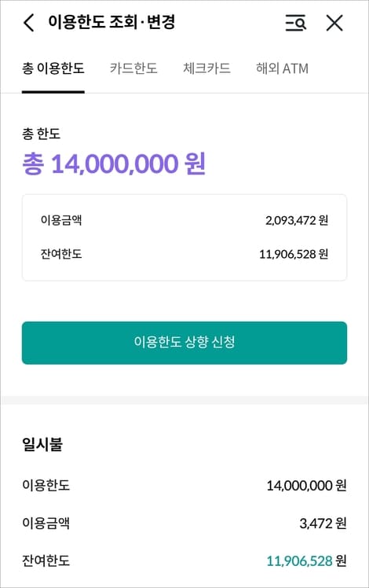
Task: Click the 일시불 이용금액 3,472 원 value
Action: (x=323, y=523)
